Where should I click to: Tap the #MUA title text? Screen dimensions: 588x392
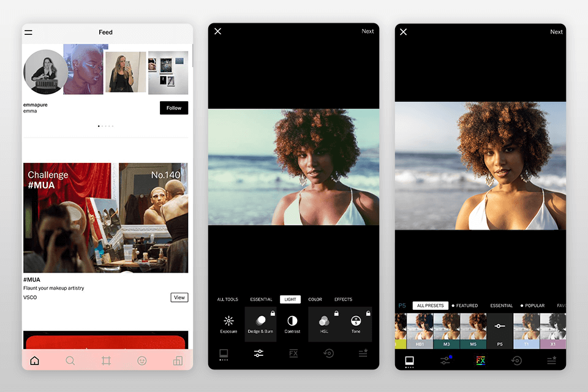tap(32, 279)
